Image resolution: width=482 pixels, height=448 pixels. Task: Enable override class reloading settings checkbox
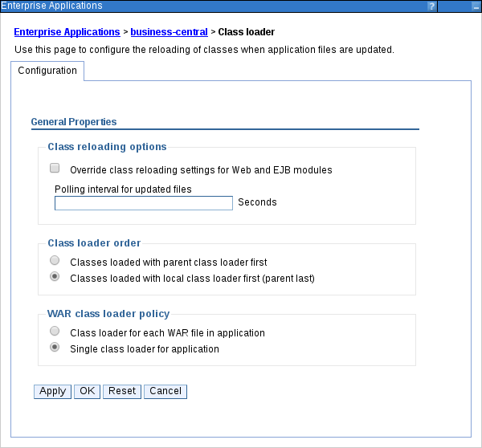point(55,169)
